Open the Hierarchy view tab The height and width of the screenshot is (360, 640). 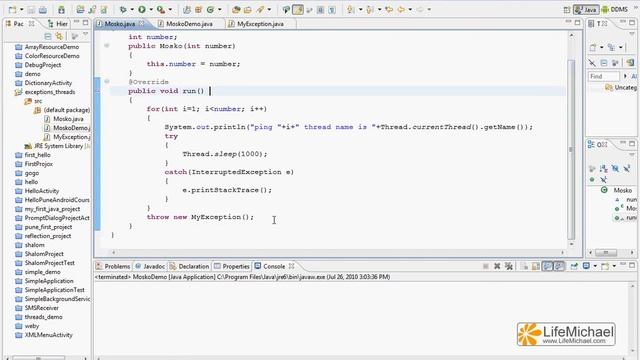[x=58, y=24]
